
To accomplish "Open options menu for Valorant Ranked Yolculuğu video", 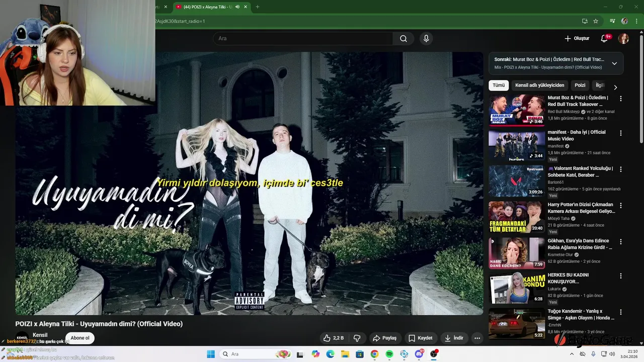I will (620, 169).
